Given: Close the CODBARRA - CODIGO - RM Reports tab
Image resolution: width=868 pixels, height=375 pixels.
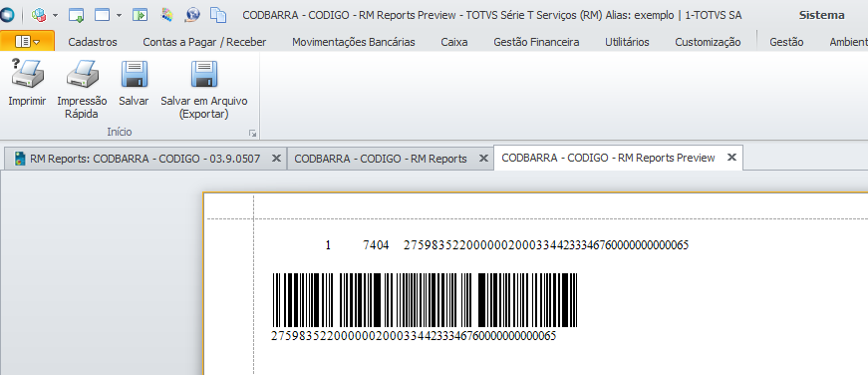Looking at the screenshot, I should (482, 158).
